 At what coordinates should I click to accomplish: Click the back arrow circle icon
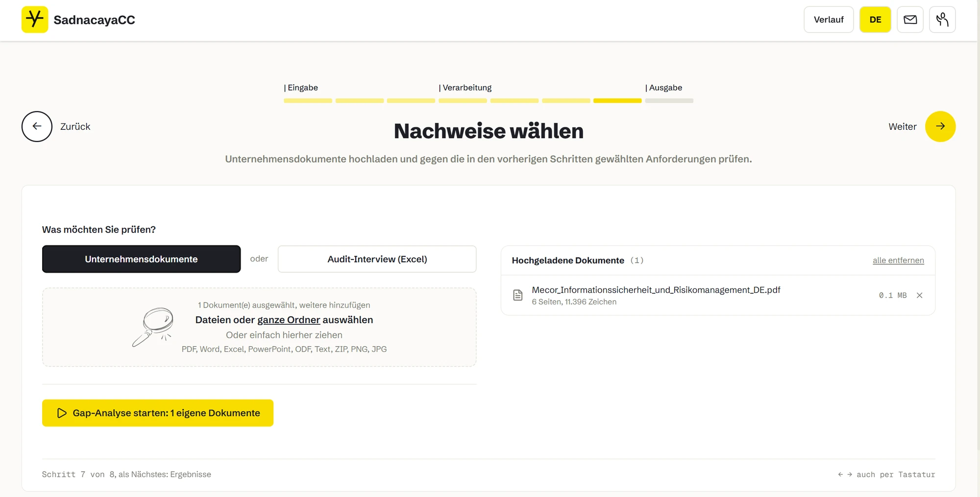tap(37, 126)
